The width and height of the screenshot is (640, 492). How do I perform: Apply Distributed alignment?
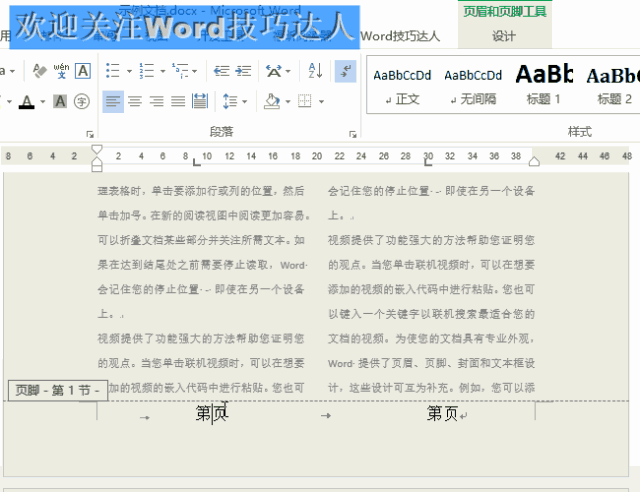pos(200,101)
